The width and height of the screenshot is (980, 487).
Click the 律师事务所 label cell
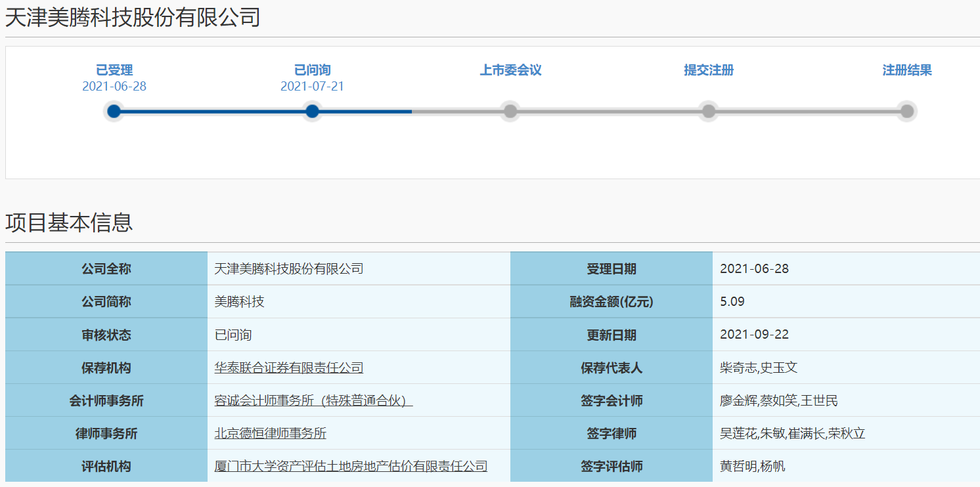pos(106,433)
